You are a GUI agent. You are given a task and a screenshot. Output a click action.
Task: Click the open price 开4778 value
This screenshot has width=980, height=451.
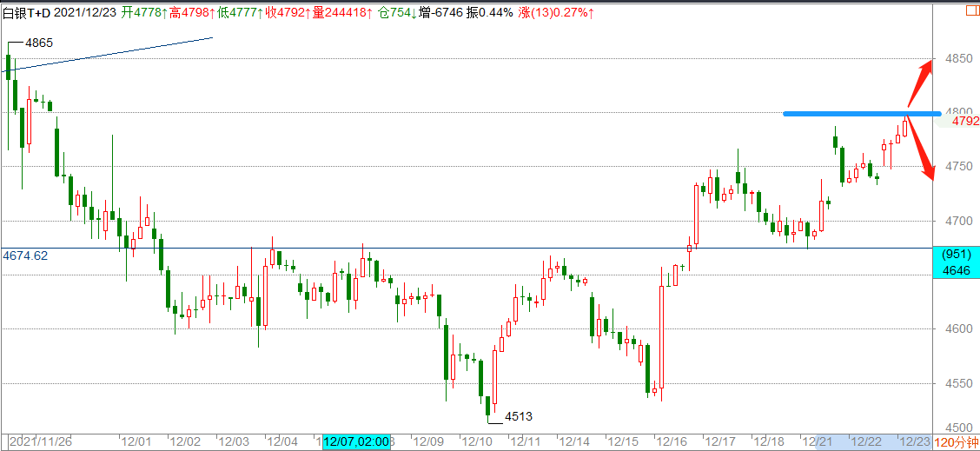[143, 12]
